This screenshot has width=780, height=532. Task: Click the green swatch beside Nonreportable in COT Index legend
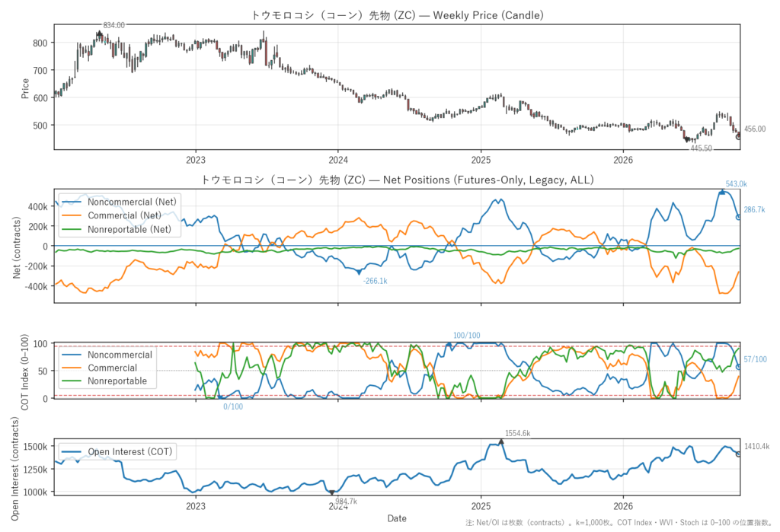coord(72,381)
